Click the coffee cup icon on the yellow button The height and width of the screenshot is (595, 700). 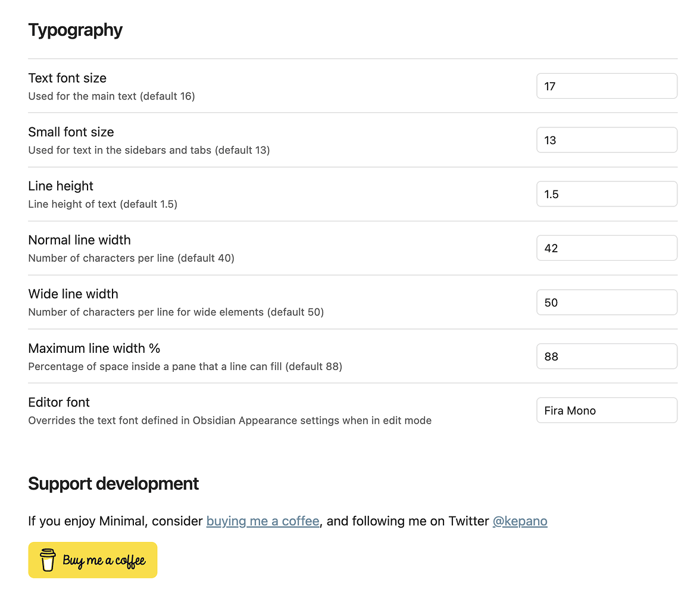pos(48,560)
